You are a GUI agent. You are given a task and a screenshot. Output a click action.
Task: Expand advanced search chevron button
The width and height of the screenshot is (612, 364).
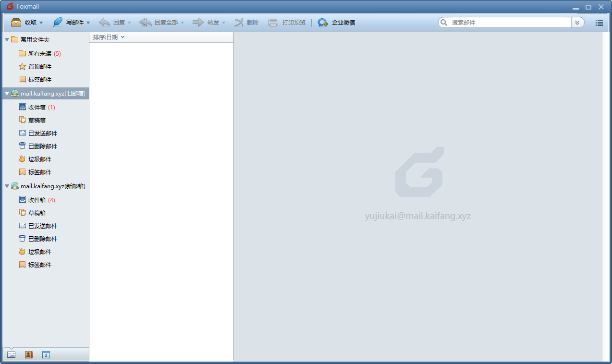pyautogui.click(x=577, y=22)
